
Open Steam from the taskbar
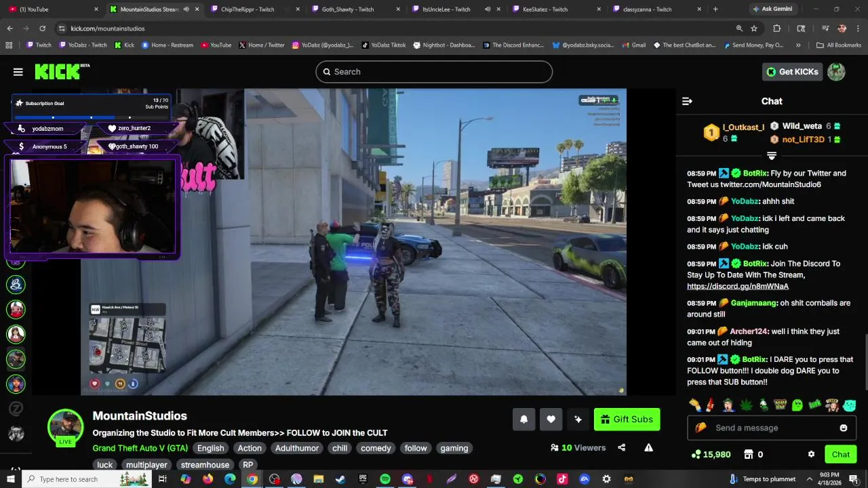click(340, 479)
